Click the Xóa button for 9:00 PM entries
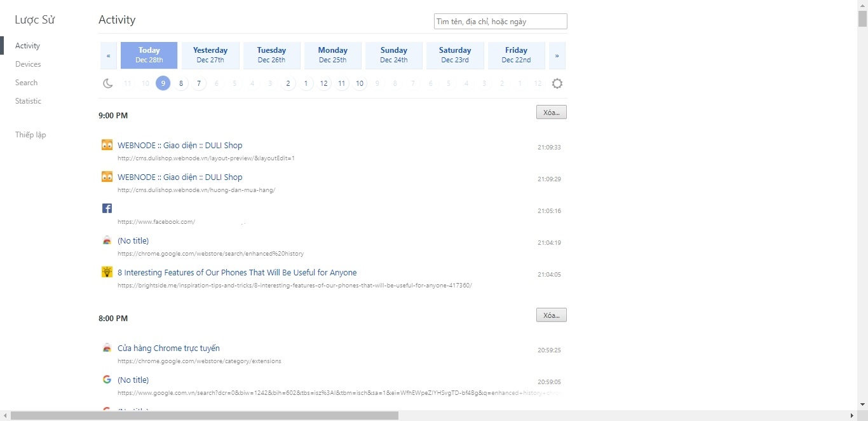Screen dimensions: 868x421 [550, 112]
